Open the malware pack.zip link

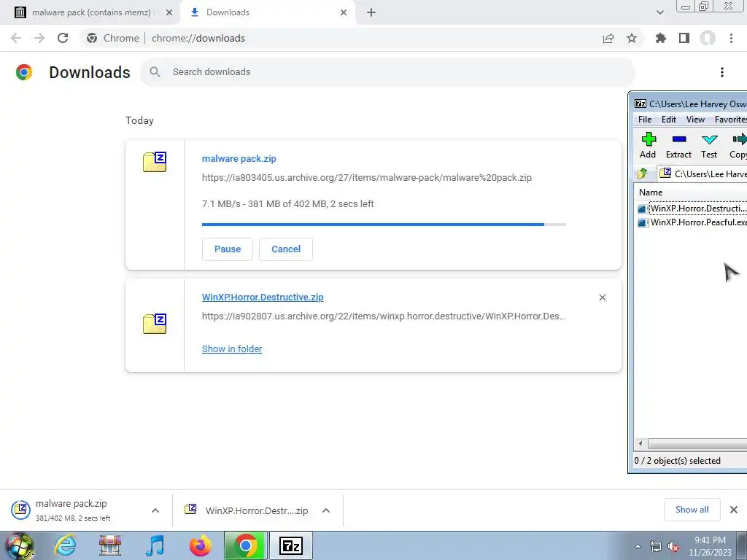pyautogui.click(x=239, y=158)
